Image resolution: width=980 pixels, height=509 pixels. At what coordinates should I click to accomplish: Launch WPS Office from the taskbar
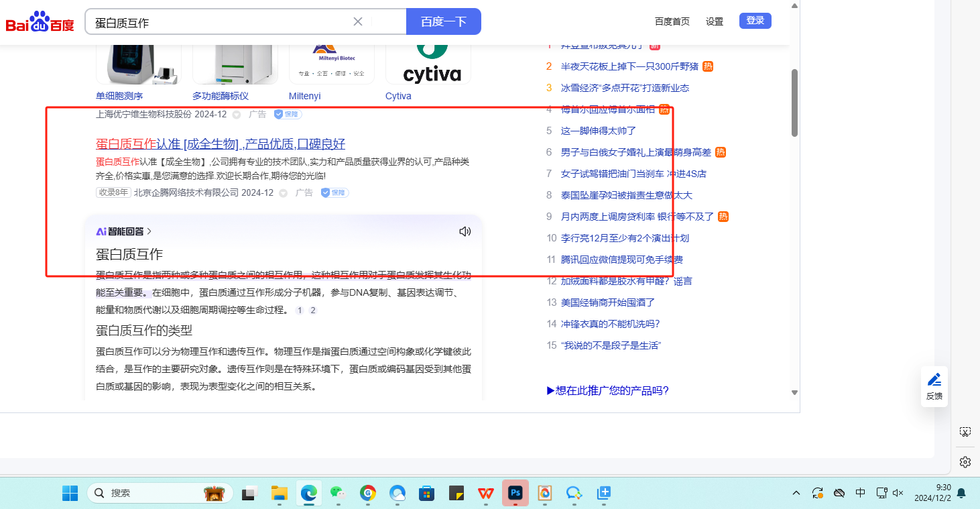(x=486, y=493)
